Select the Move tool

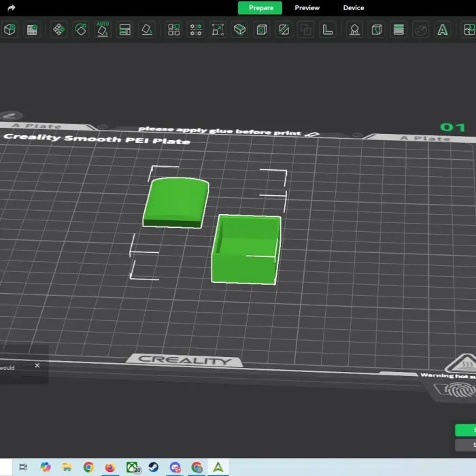58,29
